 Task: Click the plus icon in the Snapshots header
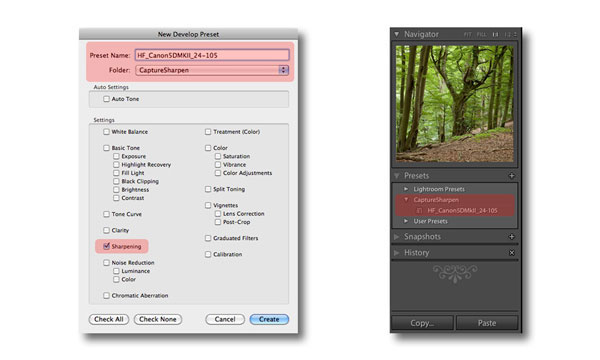tap(512, 237)
